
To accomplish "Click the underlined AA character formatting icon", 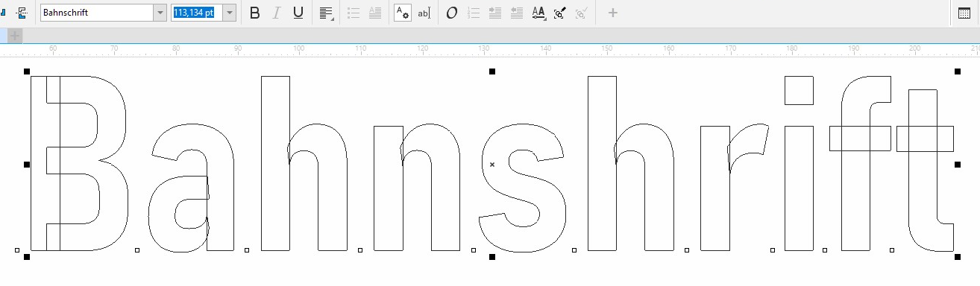I will point(538,13).
